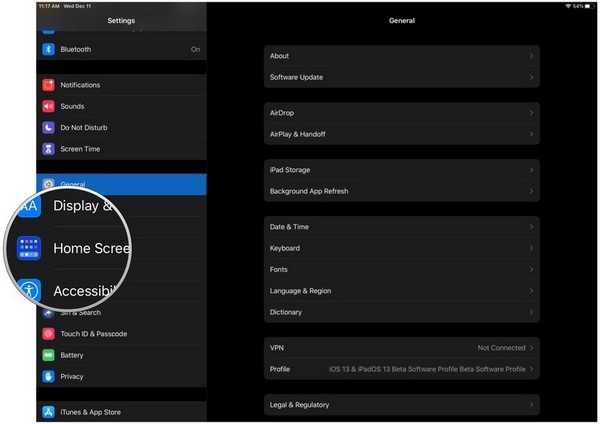
Task: Tap the Bluetooth icon in sidebar
Action: point(48,49)
